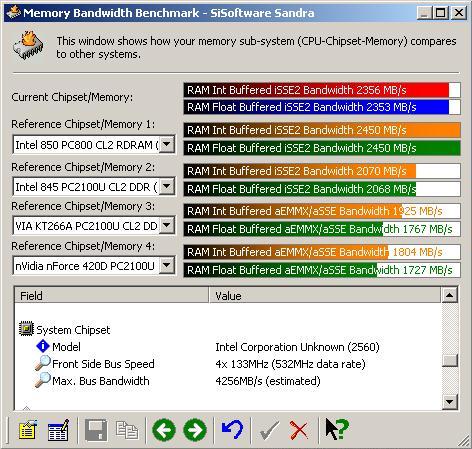
Task: Click the yellow notepad options icon
Action: [28, 430]
